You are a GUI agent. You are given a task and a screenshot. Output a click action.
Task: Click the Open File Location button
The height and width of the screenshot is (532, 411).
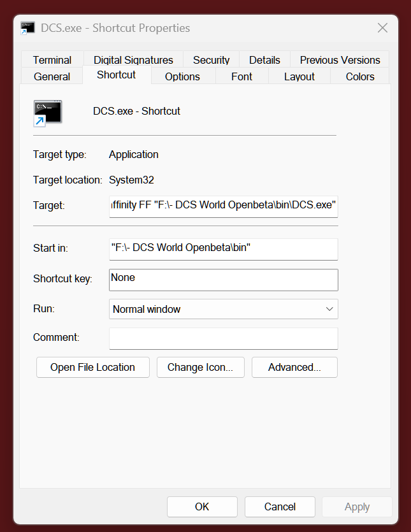pos(92,367)
